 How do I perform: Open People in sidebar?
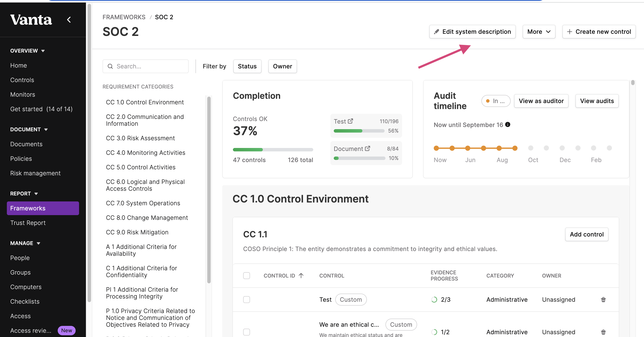[x=20, y=258]
